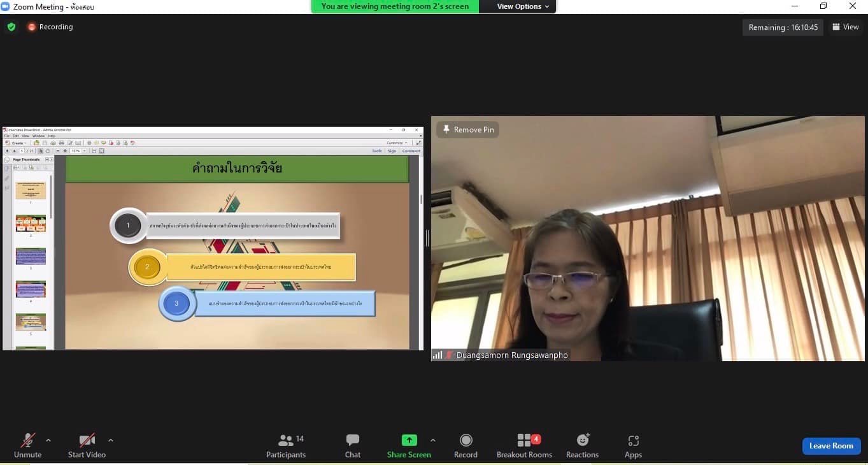Open the Reactions picker
The width and height of the screenshot is (868, 465).
(582, 446)
